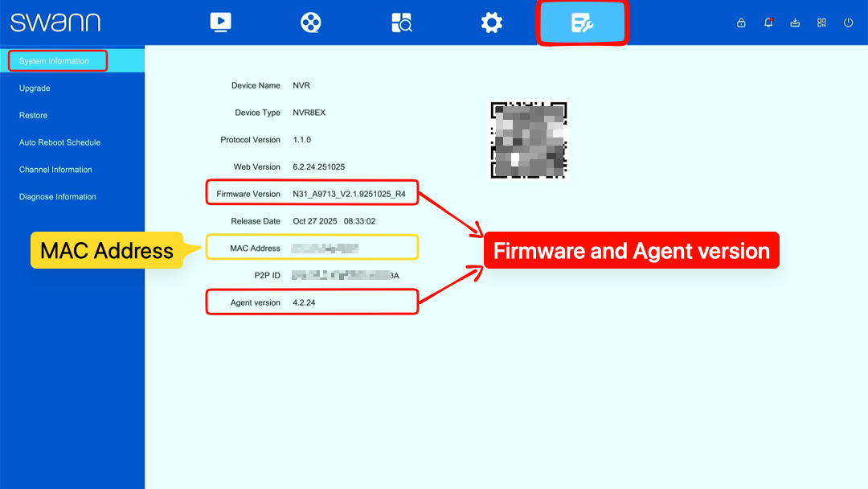
Task: Open notifications bell icon
Action: pos(768,23)
